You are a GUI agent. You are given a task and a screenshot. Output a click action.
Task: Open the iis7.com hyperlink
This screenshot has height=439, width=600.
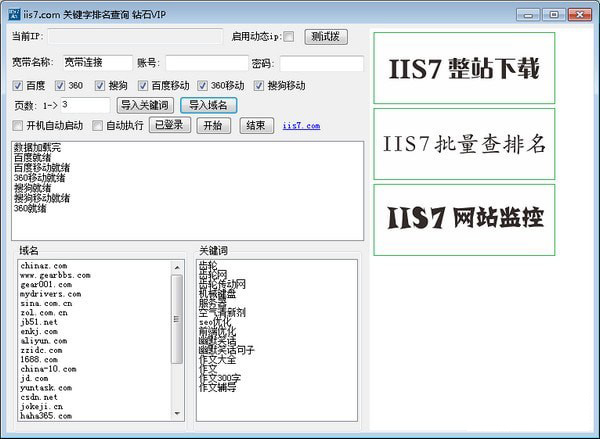coord(301,126)
